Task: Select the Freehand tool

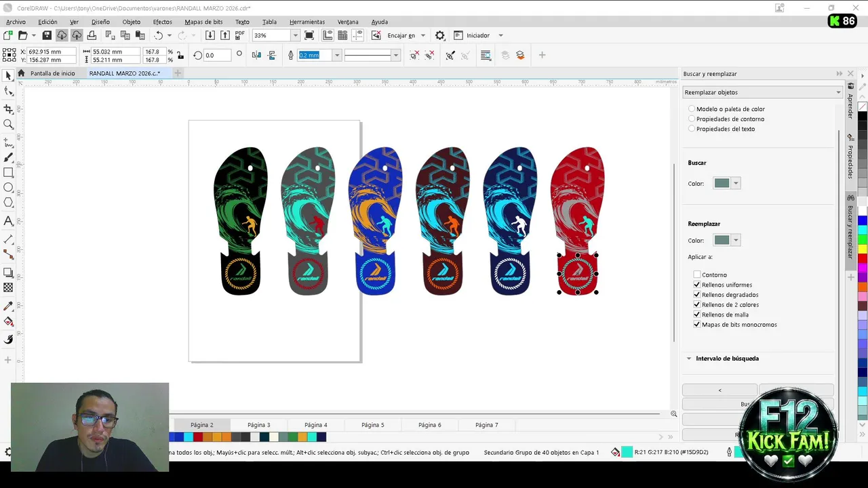Action: coord(8,142)
